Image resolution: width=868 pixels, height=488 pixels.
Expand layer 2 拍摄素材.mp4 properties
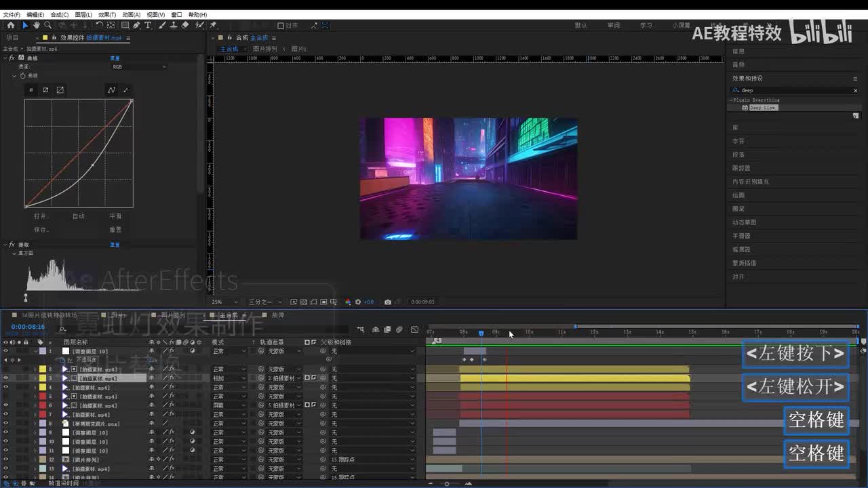tap(35, 369)
